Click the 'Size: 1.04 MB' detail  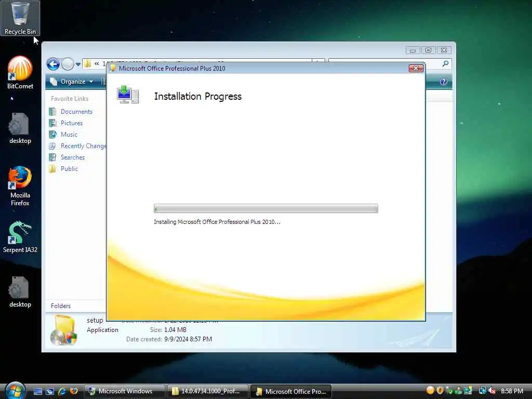point(168,330)
